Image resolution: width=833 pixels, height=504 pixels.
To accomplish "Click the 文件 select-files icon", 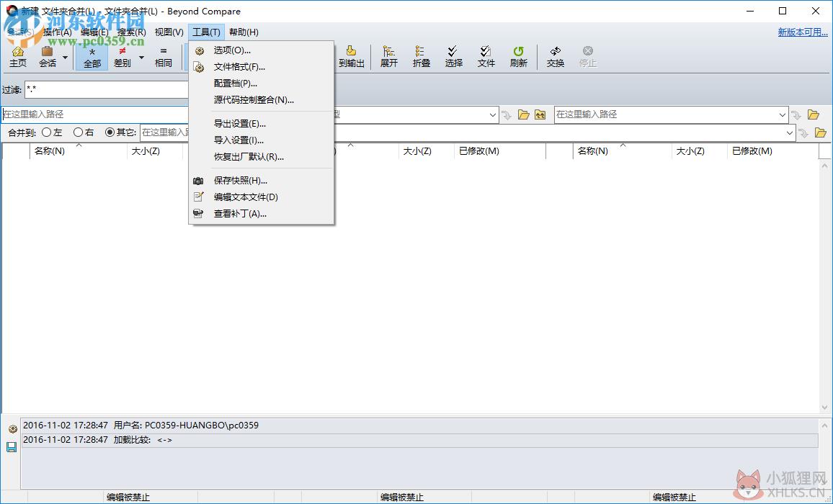I will pyautogui.click(x=486, y=57).
